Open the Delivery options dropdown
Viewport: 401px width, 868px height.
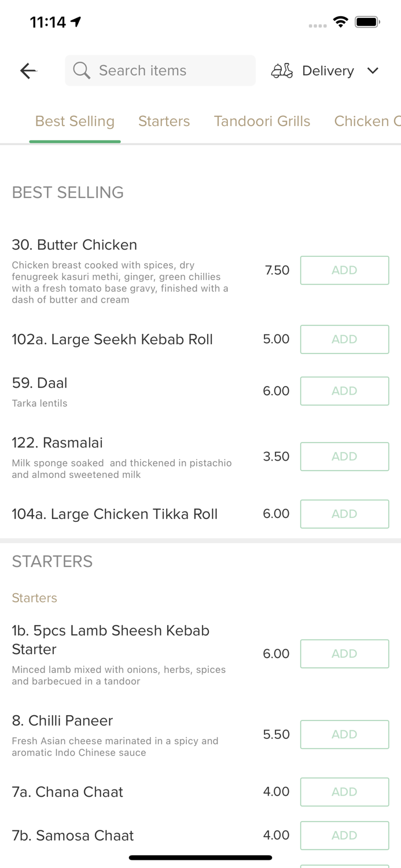coord(328,71)
